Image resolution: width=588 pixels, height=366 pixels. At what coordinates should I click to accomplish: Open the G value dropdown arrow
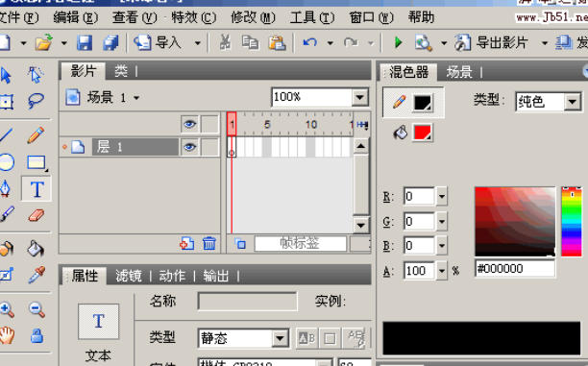point(442,222)
